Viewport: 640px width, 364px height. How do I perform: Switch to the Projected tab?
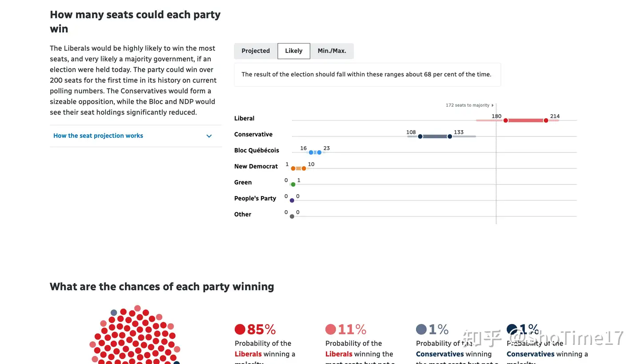point(256,51)
